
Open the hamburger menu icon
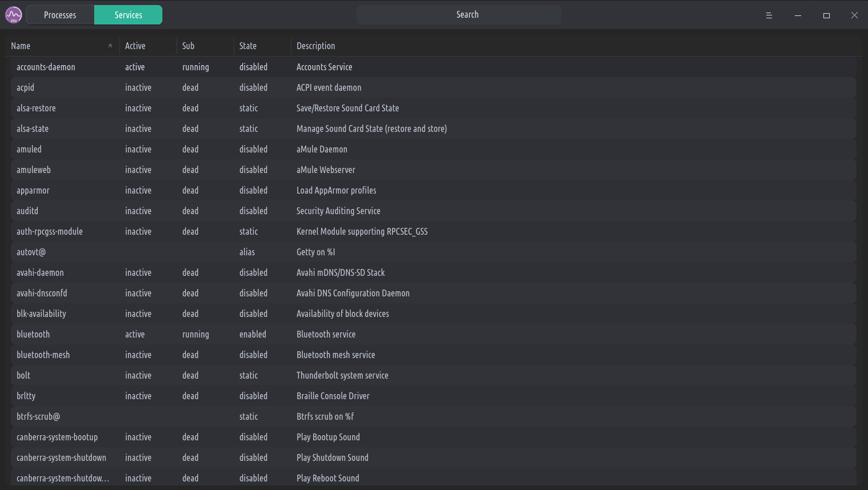(769, 15)
